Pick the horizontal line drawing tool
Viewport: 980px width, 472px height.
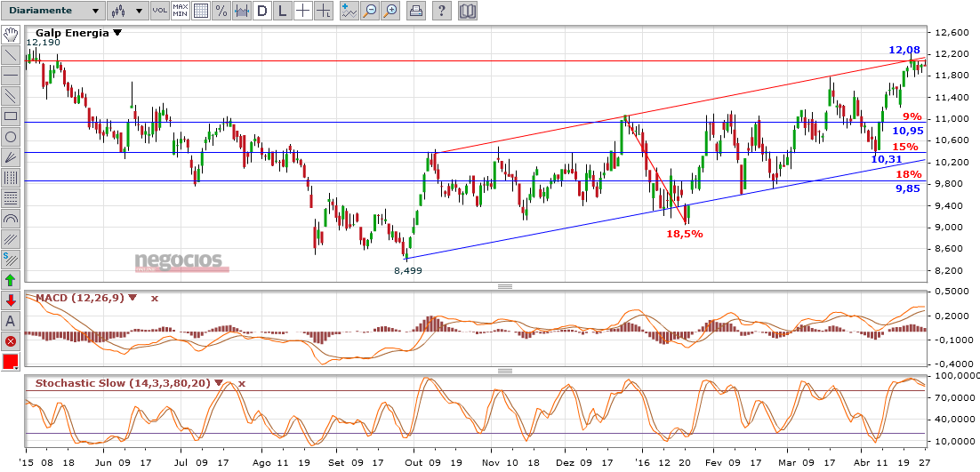pyautogui.click(x=11, y=75)
